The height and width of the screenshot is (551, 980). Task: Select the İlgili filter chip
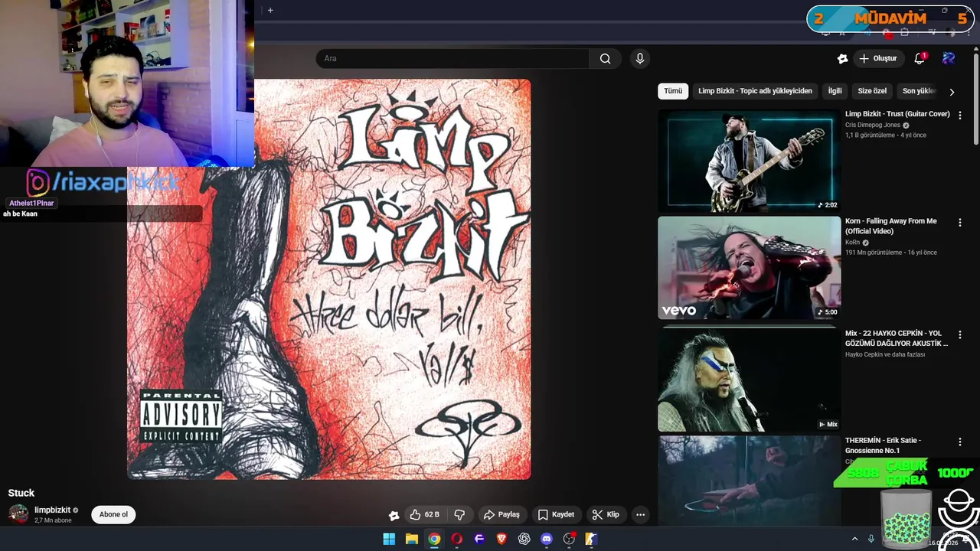(835, 91)
